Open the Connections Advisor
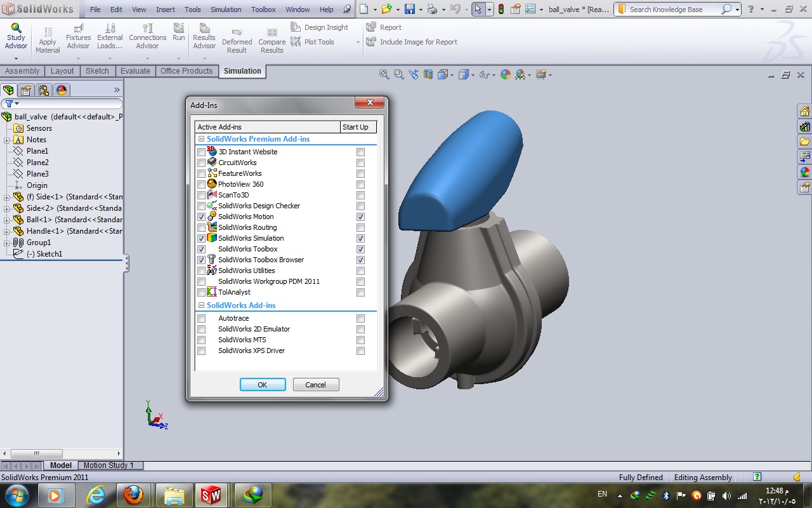The image size is (812, 508). [147, 36]
